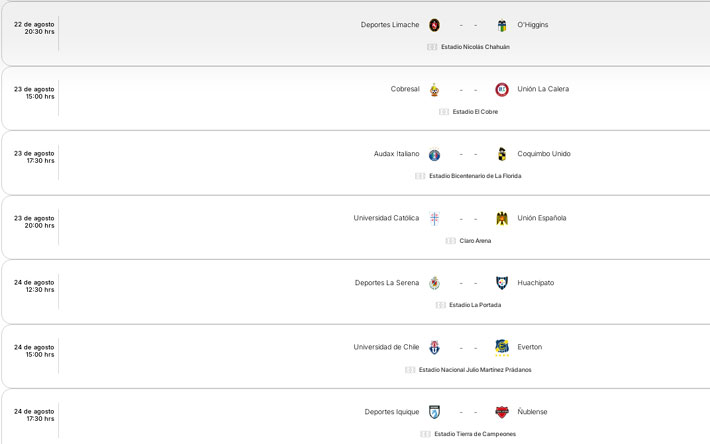Open the 24 de agosto 12:30 match row

pyautogui.click(x=355, y=291)
